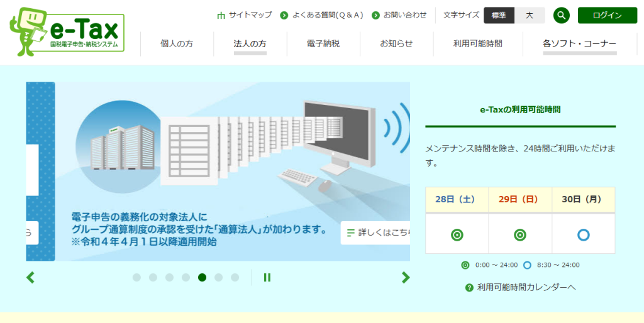Viewport: 644px width, 323px height.
Task: Select second carousel dot
Action: (153, 278)
